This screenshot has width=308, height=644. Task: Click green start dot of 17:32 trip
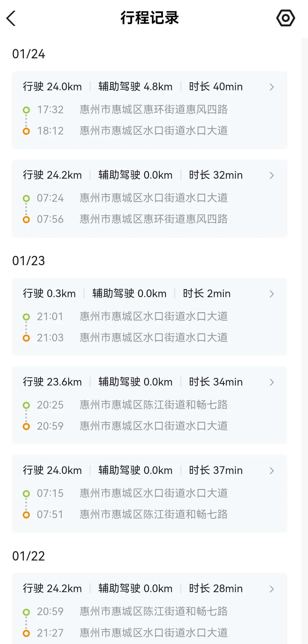click(26, 110)
